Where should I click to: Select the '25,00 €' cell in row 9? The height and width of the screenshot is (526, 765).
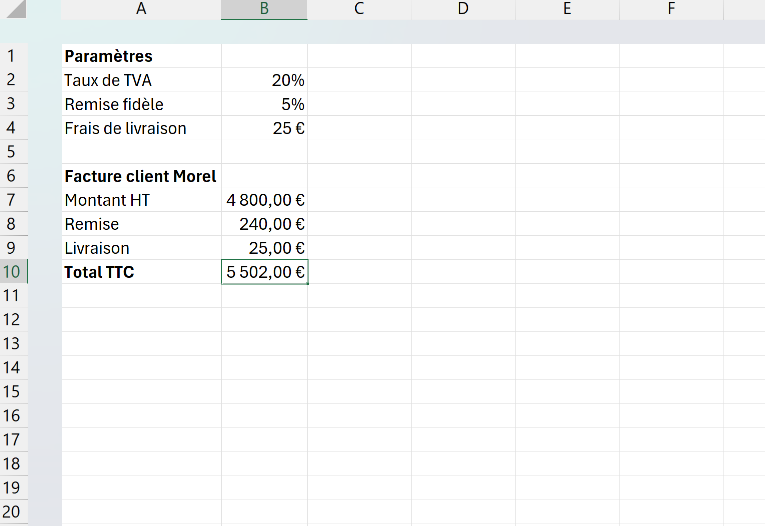tap(264, 248)
